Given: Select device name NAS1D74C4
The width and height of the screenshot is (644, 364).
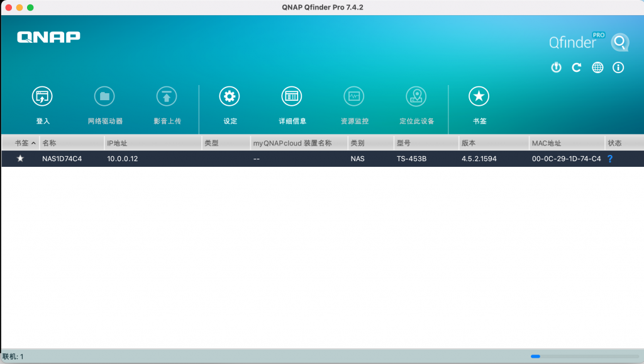Looking at the screenshot, I should [x=62, y=159].
